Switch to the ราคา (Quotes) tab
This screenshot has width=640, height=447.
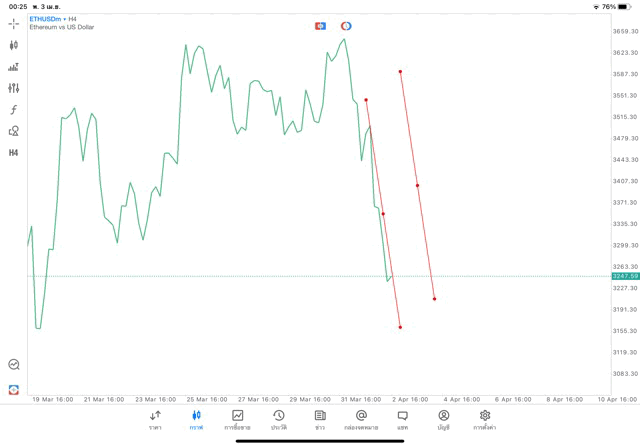click(155, 420)
